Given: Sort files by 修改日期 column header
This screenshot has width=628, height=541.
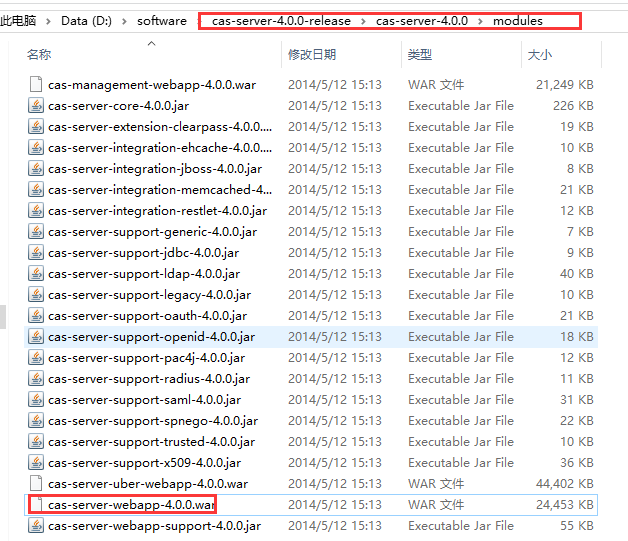Looking at the screenshot, I should [x=312, y=54].
